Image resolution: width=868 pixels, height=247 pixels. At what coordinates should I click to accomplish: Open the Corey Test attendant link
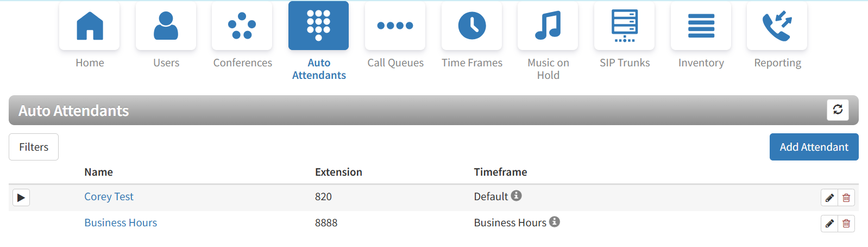click(109, 196)
